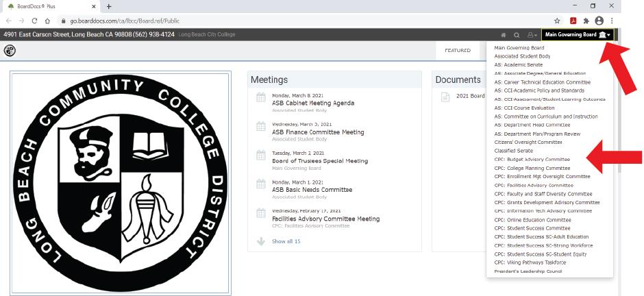This screenshot has width=644, height=296.
Task: Open the Adobe PDF extension icon
Action: [x=573, y=21]
